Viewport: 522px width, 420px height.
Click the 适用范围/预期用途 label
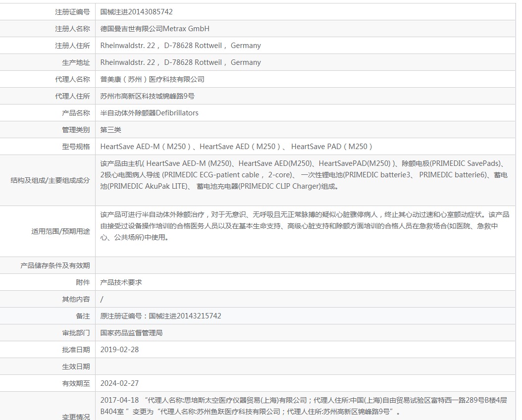click(60, 231)
